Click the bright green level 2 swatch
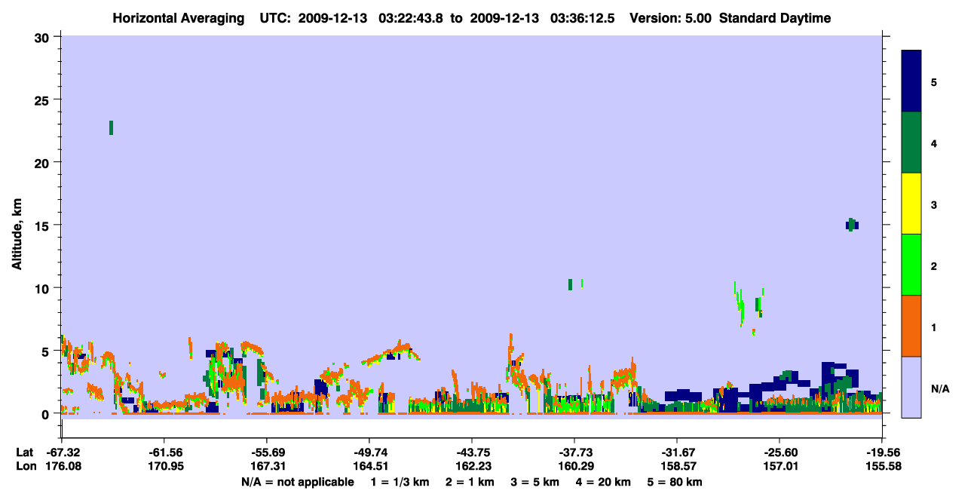Screen dimensions: 980x503 coord(911,265)
